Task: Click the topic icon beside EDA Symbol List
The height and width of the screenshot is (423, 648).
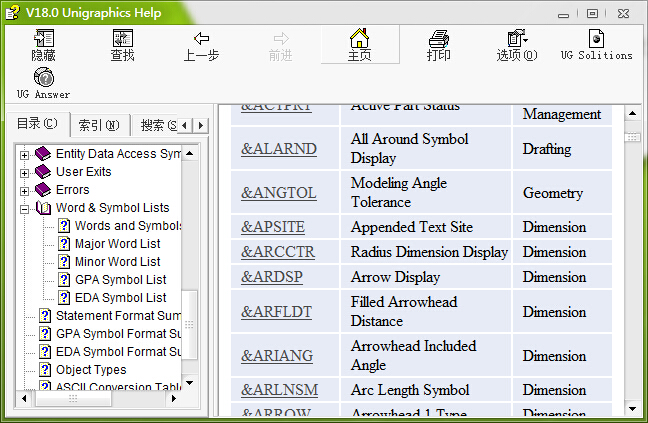Action: [x=64, y=297]
